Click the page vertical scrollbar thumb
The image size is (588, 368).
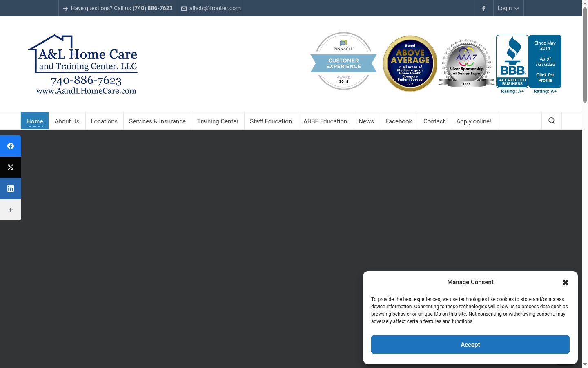(585, 55)
